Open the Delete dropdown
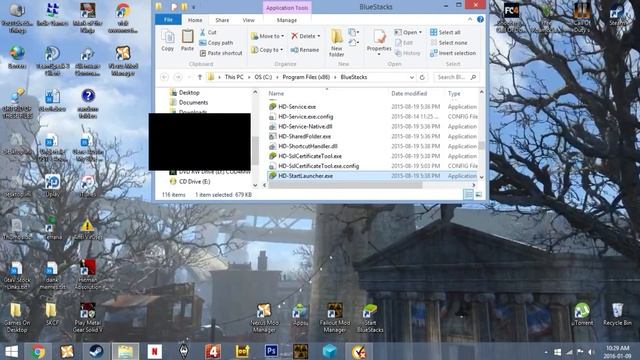Screen dimensions: 640x360 pos(305,36)
